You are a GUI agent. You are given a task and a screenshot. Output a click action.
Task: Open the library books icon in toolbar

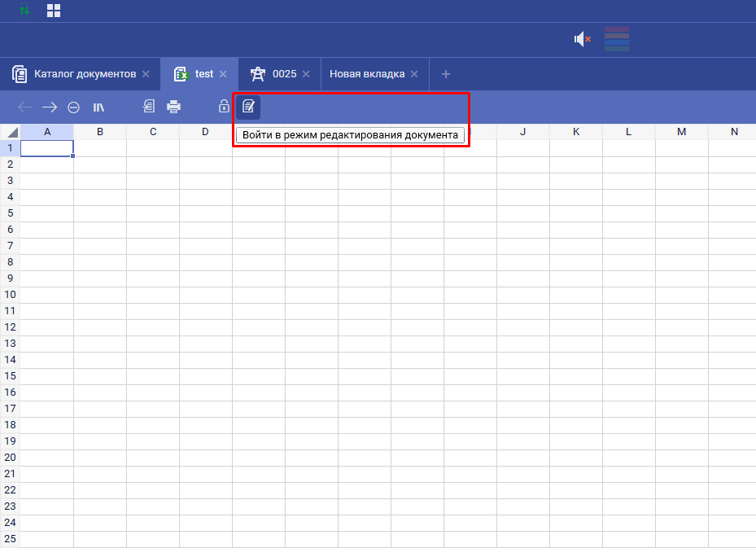coord(98,107)
